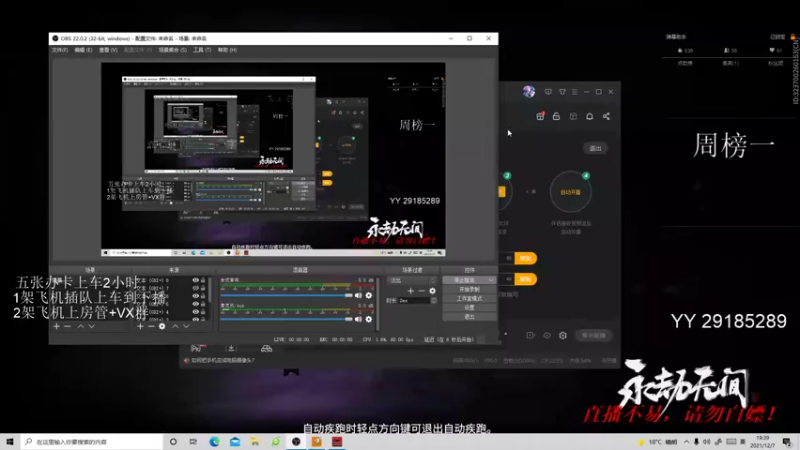Open the Windows Start menu
Viewport: 800px width, 450px height.
point(10,441)
